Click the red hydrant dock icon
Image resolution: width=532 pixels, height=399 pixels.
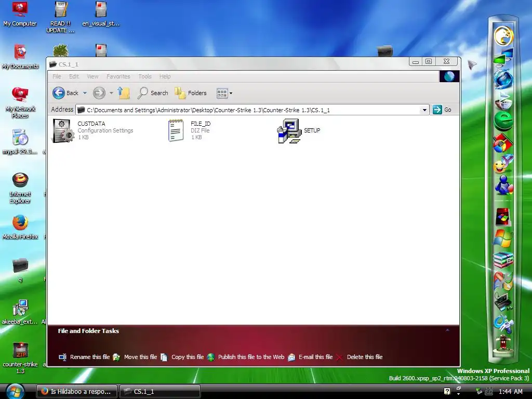(503, 344)
